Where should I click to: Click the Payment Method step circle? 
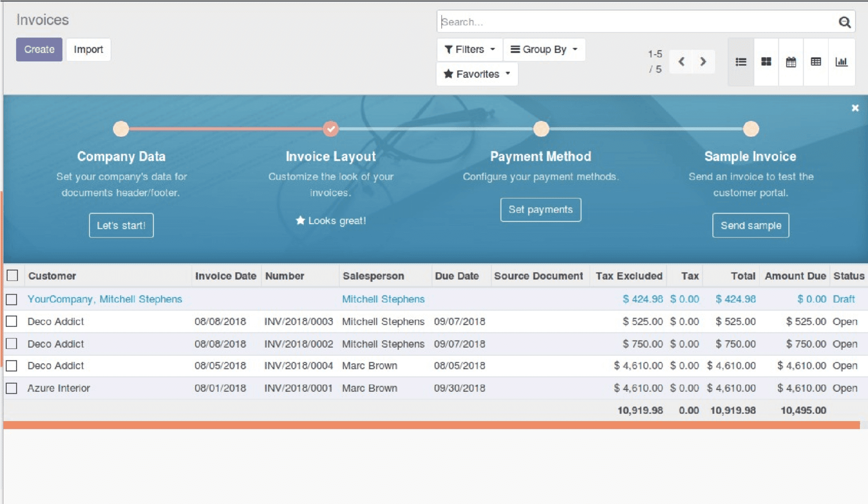tap(541, 129)
